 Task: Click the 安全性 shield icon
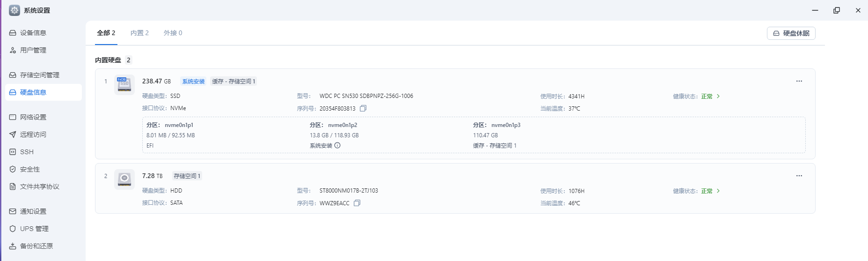pyautogui.click(x=13, y=169)
